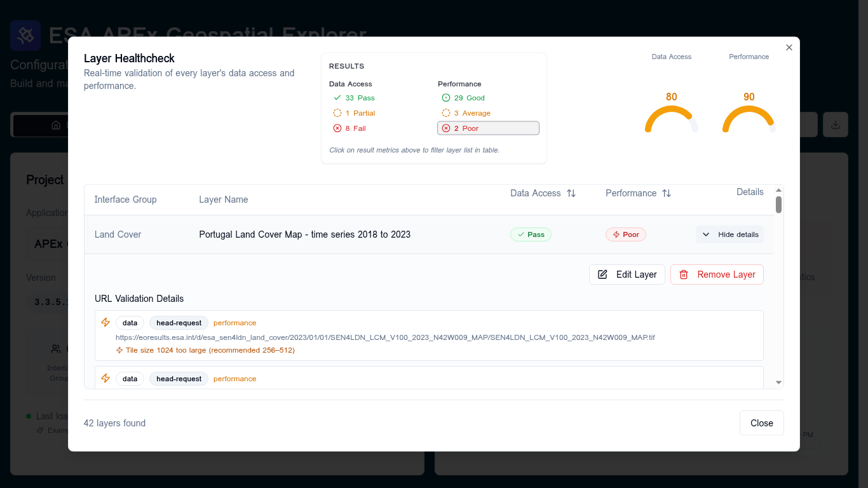Viewport: 868px width, 488px height.
Task: Click the pencil icon on Edit Layer
Action: 603,274
